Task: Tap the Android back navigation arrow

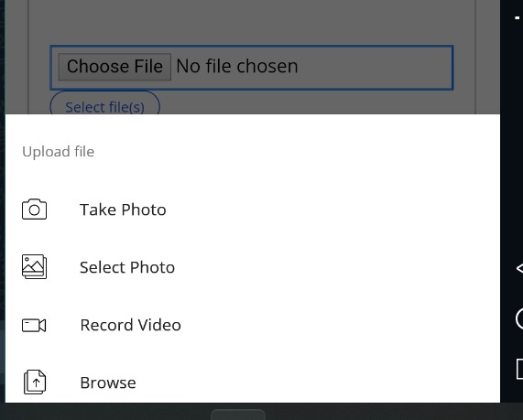Action: click(x=519, y=268)
